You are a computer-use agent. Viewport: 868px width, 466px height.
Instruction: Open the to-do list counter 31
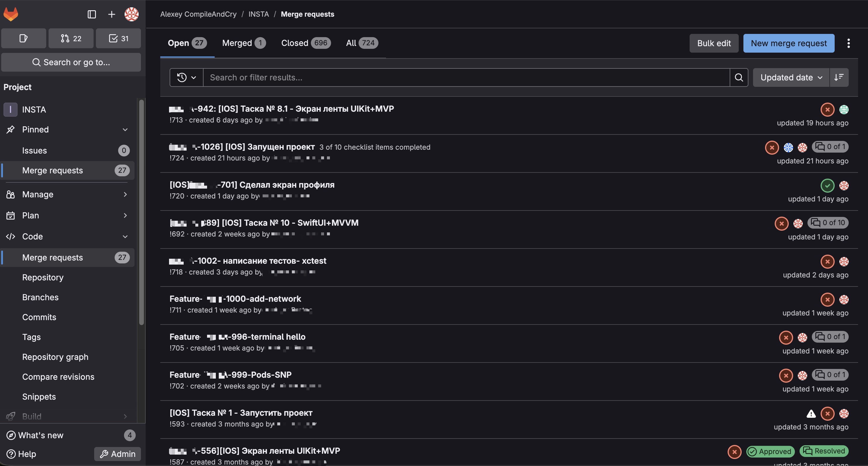pyautogui.click(x=118, y=38)
